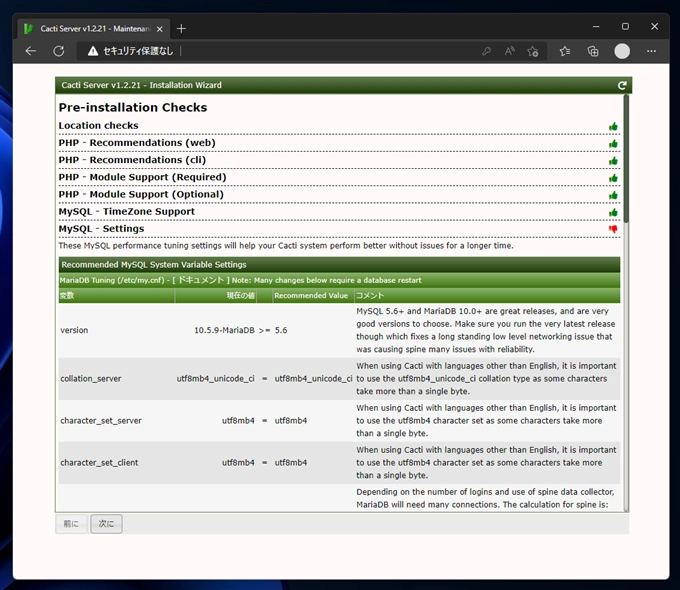Image resolution: width=680 pixels, height=590 pixels.
Task: Click the version variable row label
Action: tap(74, 330)
